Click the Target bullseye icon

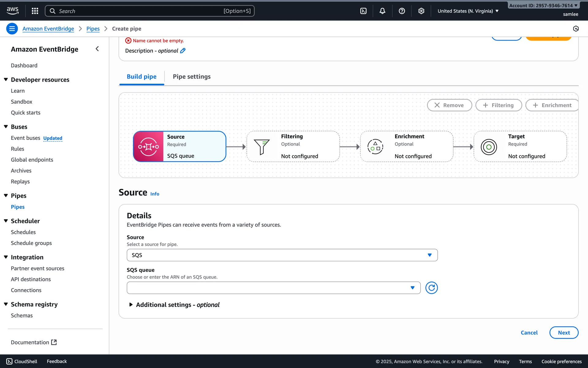pos(489,147)
